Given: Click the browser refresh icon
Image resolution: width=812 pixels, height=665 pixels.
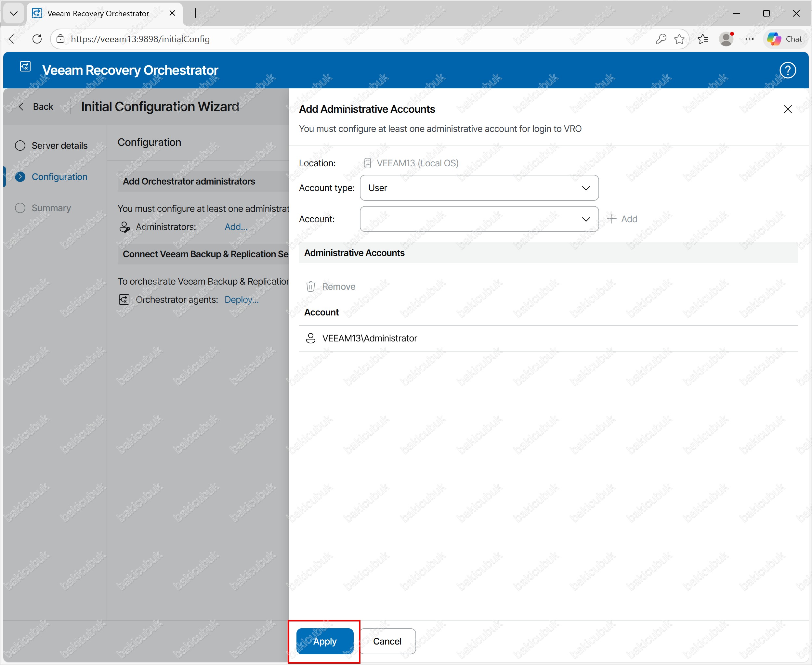Looking at the screenshot, I should click(37, 39).
